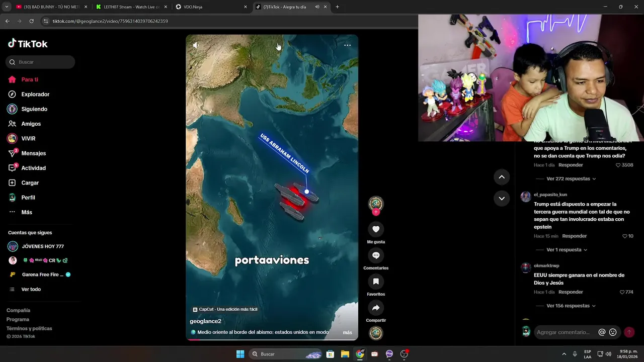Focus the TikTok Buscar search field

point(40,62)
